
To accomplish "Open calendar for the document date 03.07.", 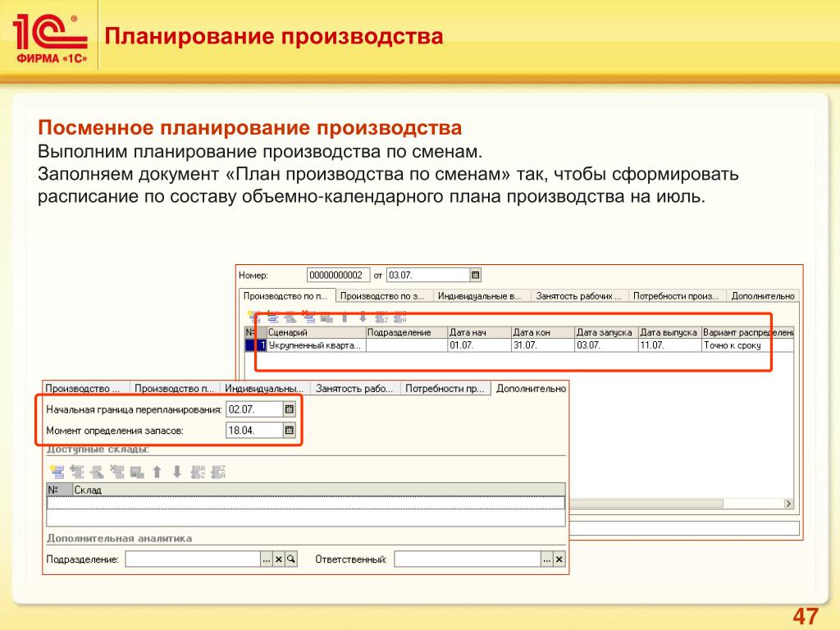I will pos(475,275).
